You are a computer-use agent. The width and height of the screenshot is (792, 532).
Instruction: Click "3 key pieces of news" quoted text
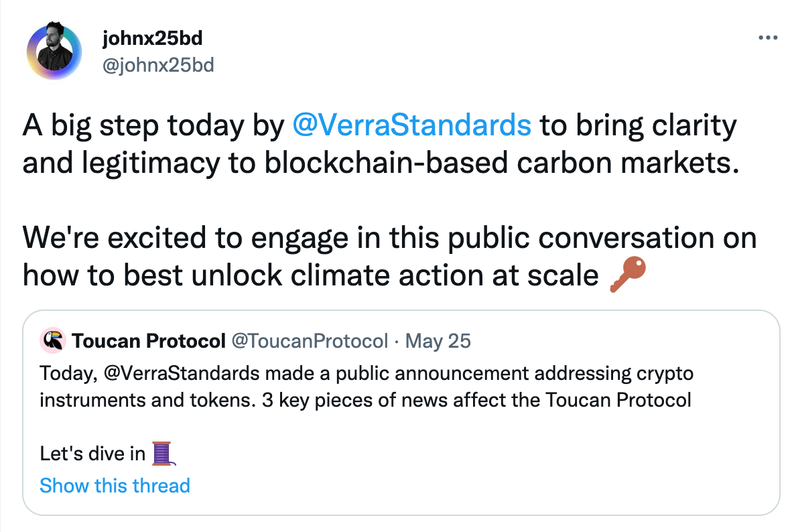coord(355,400)
